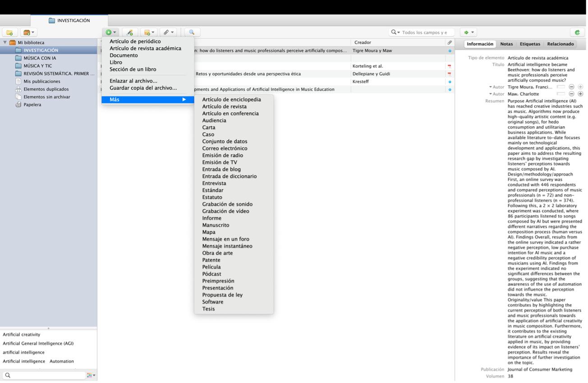
Task: Remove author Maw, Charlotte with minus button
Action: [571, 94]
